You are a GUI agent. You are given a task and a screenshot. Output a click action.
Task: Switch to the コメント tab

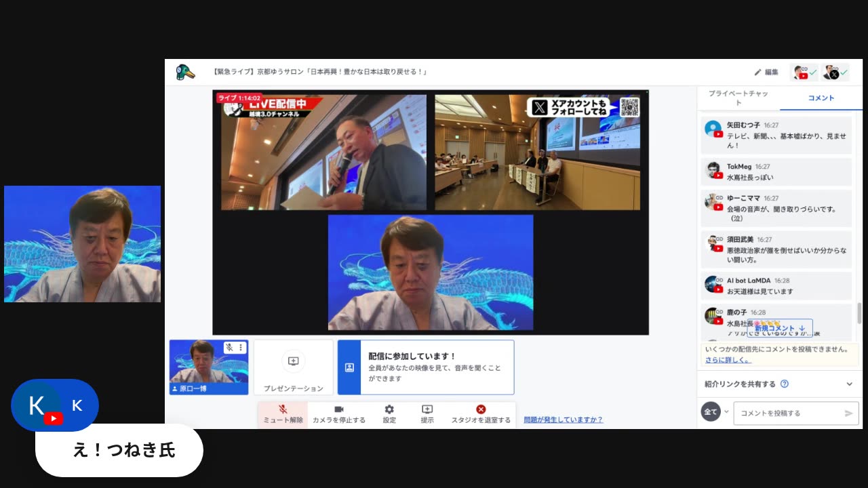coord(821,98)
